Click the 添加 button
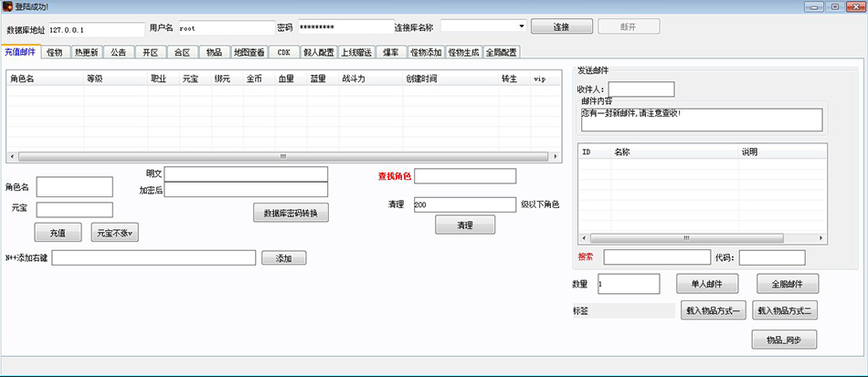 click(283, 258)
